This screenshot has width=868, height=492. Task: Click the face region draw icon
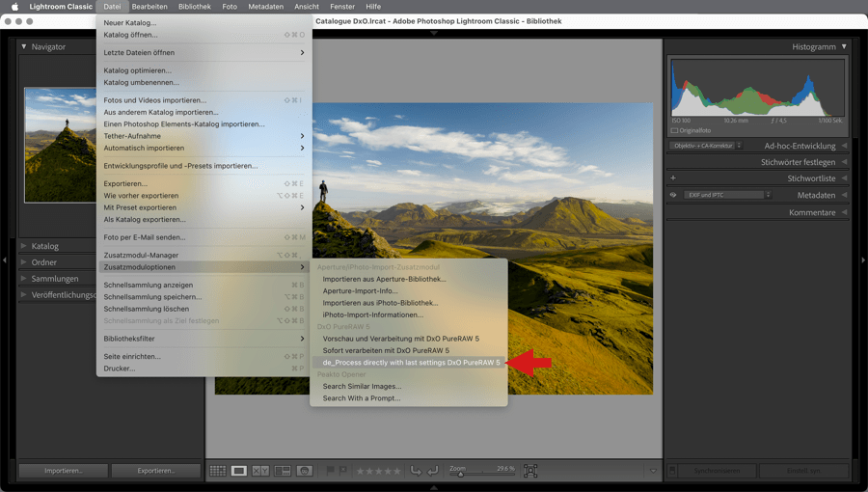coord(530,471)
